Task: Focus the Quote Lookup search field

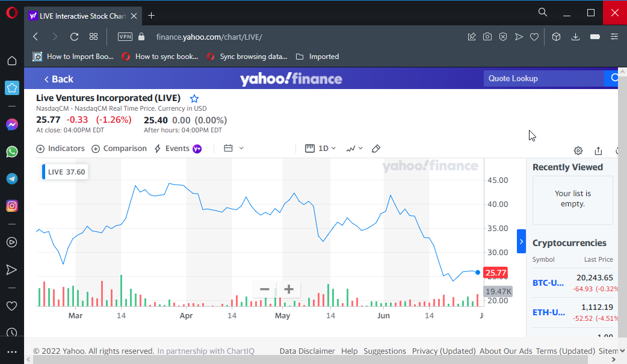Action: click(x=543, y=78)
